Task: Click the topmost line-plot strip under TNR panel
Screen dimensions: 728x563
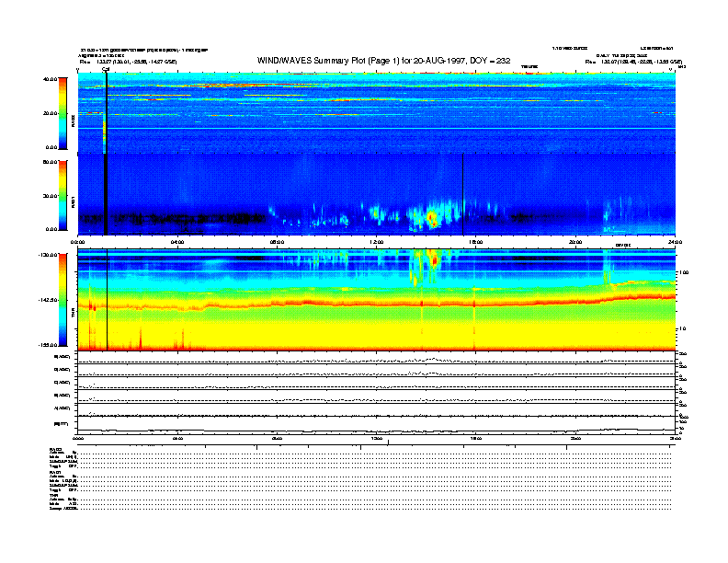Action: [377, 358]
